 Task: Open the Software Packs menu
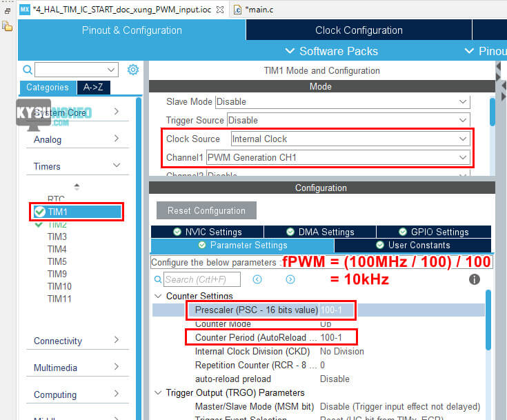click(331, 51)
